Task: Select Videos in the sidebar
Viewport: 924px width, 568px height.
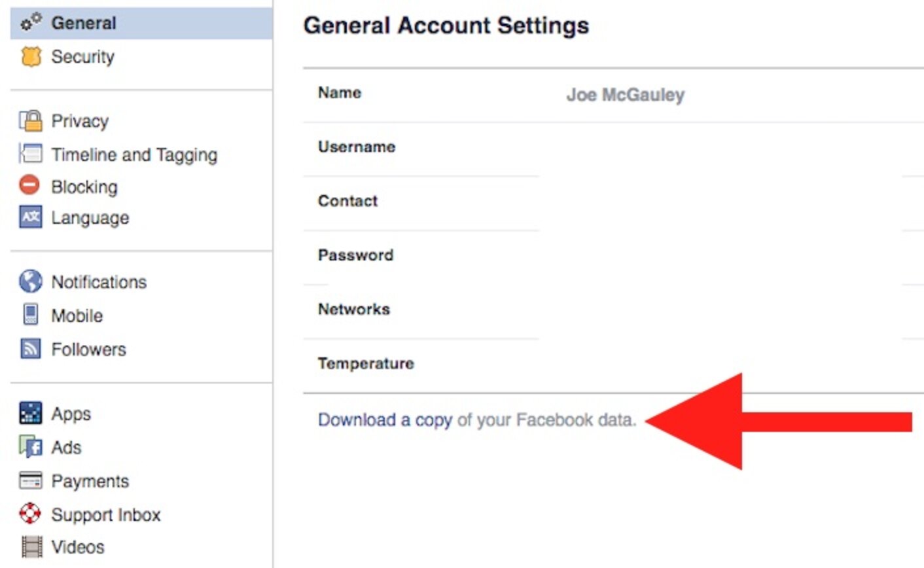Action: [x=77, y=547]
